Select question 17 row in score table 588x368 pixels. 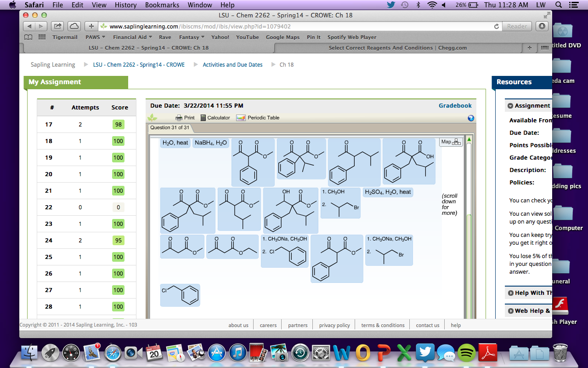click(86, 125)
